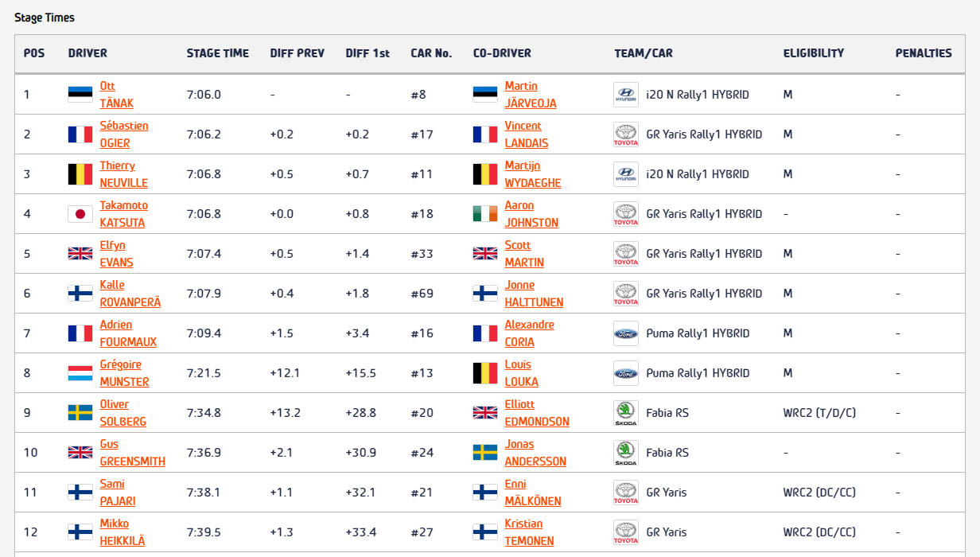
Task: Click the Toyota logo in Ogier's row
Action: (626, 134)
